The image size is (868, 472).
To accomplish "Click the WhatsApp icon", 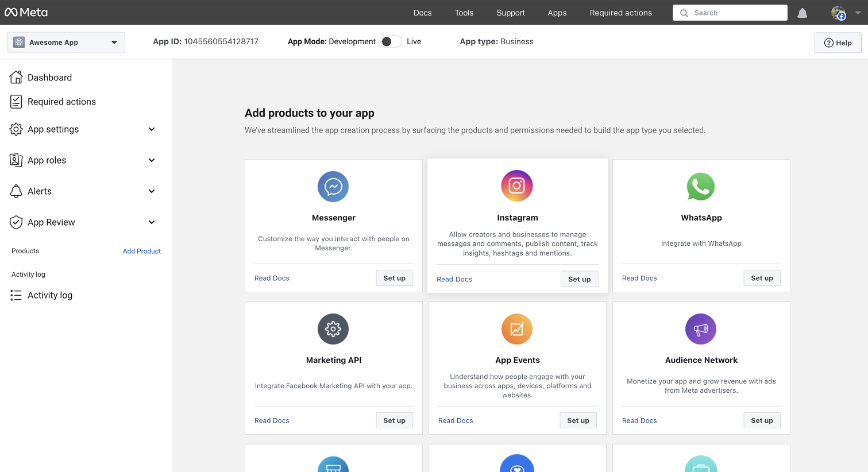I will [701, 186].
